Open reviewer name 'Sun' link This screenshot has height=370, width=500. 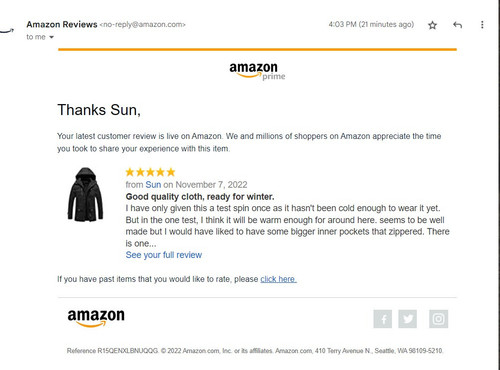point(153,185)
